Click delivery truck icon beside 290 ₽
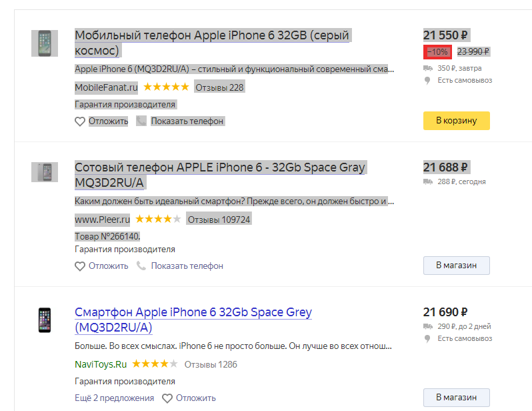This screenshot has width=532, height=411. [x=427, y=326]
